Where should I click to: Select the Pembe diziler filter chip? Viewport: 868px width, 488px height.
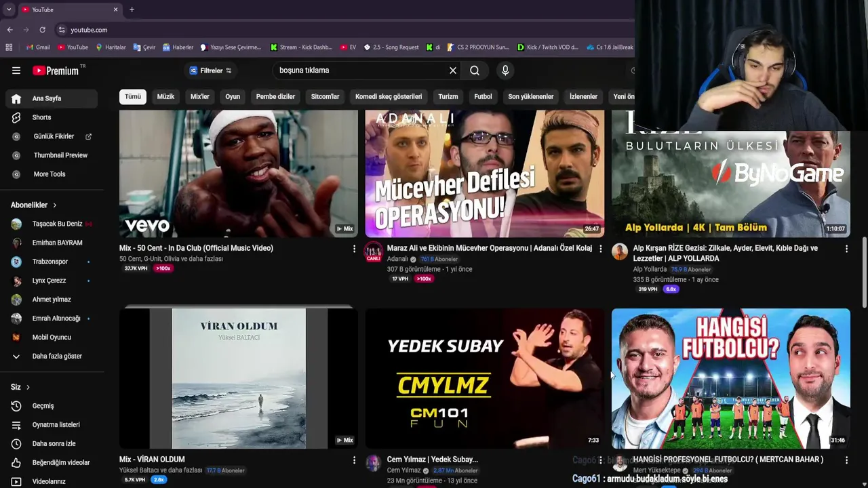click(x=275, y=96)
